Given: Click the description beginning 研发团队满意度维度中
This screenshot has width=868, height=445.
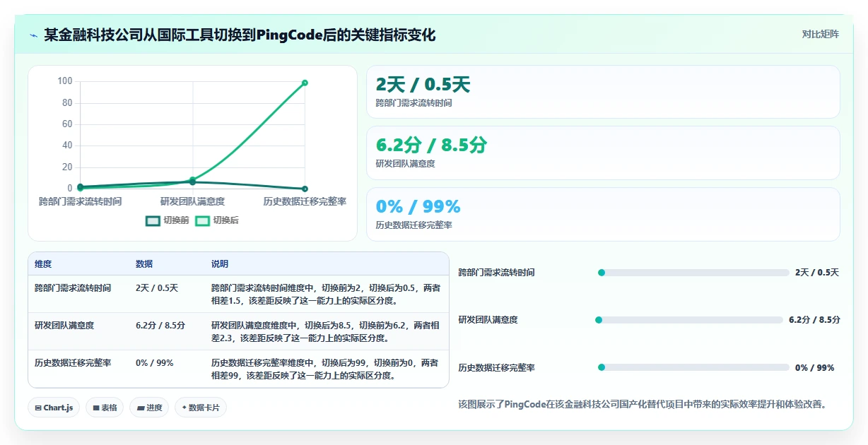Looking at the screenshot, I should pos(325,332).
